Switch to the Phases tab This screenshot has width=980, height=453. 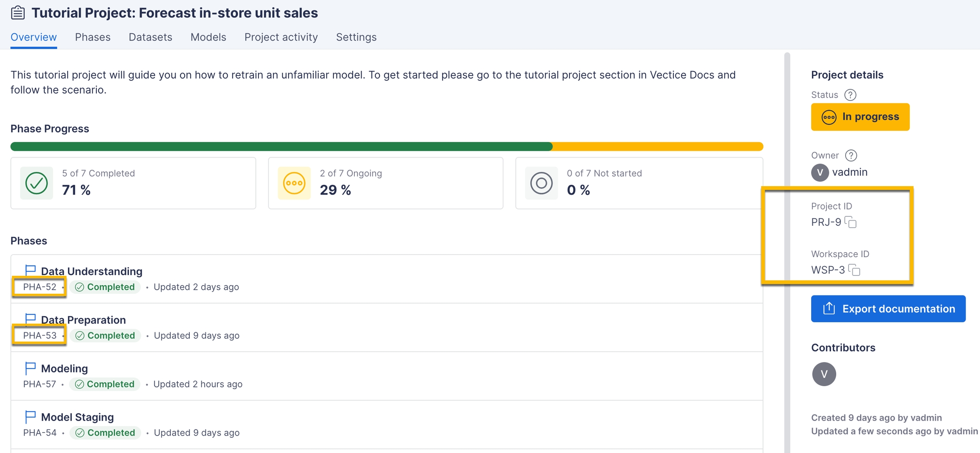[x=93, y=37]
